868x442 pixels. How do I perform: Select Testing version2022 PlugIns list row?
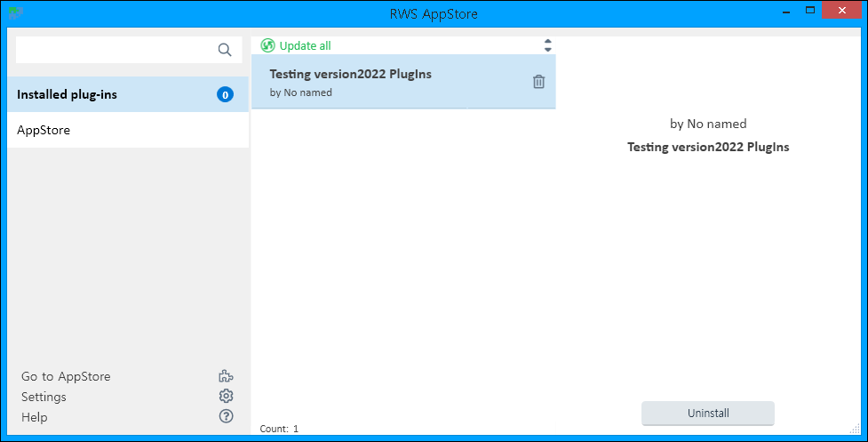pyautogui.click(x=403, y=82)
